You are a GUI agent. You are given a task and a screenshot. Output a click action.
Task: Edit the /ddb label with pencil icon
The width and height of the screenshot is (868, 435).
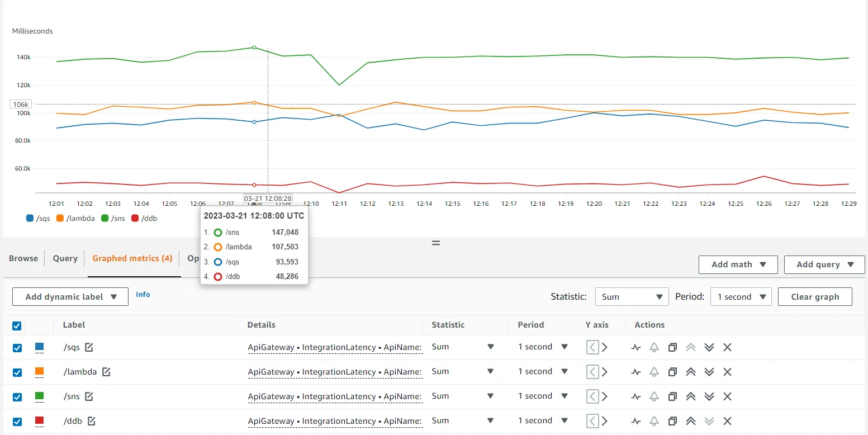click(92, 421)
